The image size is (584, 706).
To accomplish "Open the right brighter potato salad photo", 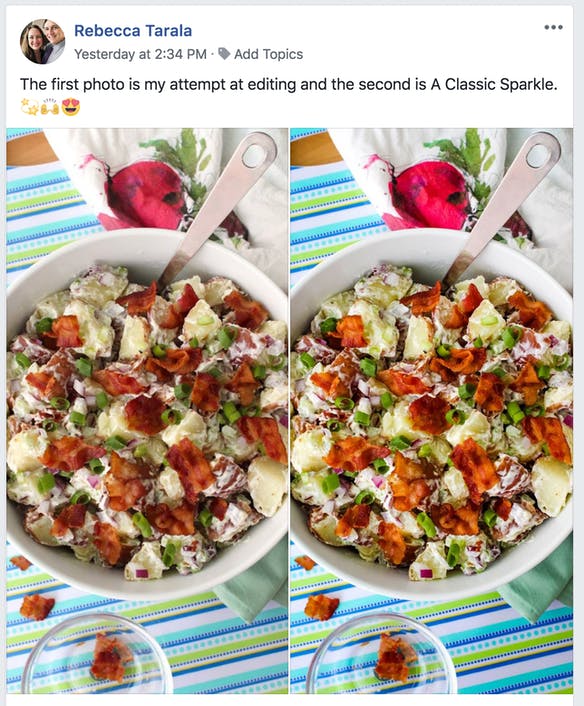I will [432, 411].
